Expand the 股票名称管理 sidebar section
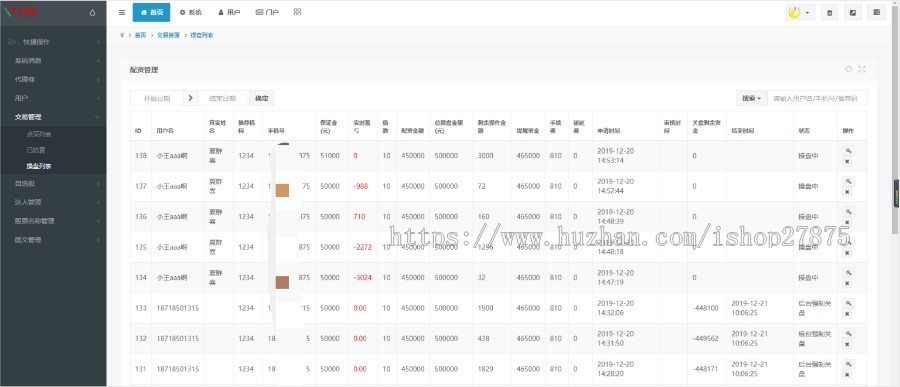Viewport: 900px width, 387px height. [53, 221]
